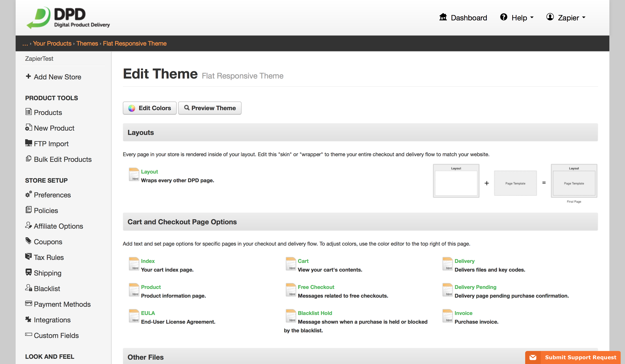625x364 pixels.
Task: Click the Policies document icon
Action: [x=28, y=210]
